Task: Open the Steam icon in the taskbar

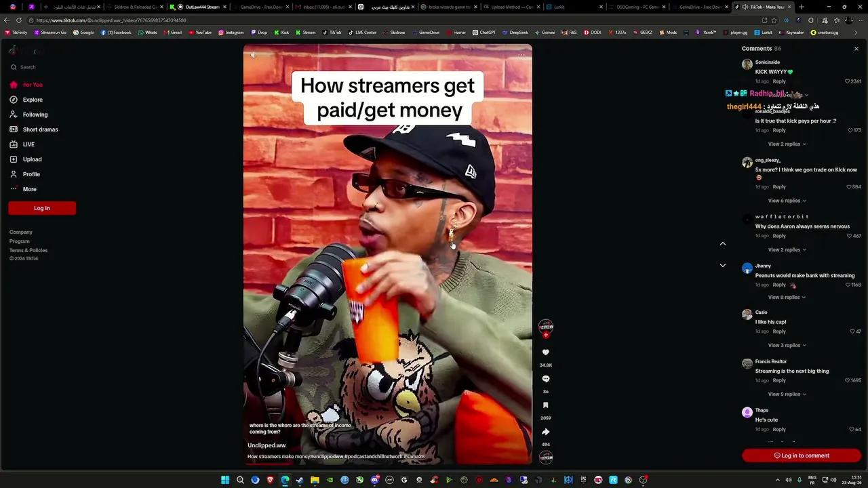Action: coord(300,480)
